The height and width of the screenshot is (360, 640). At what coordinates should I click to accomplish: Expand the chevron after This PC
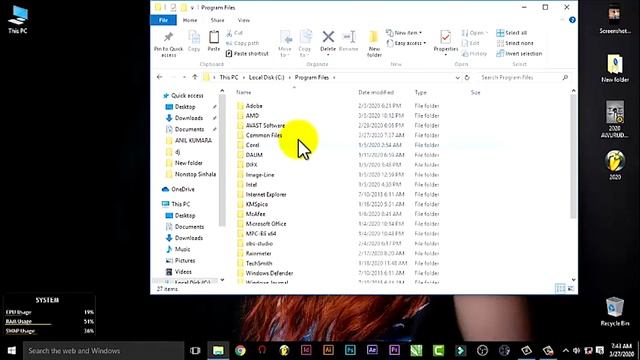coord(244,78)
